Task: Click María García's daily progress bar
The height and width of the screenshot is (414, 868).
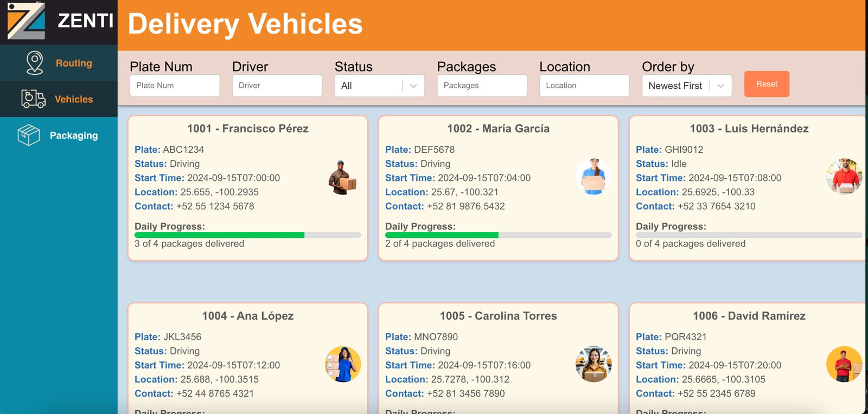Action: point(498,235)
